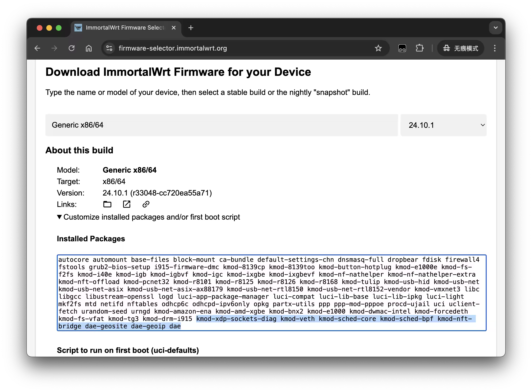
Task: Click the red close window button
Action: [40, 28]
